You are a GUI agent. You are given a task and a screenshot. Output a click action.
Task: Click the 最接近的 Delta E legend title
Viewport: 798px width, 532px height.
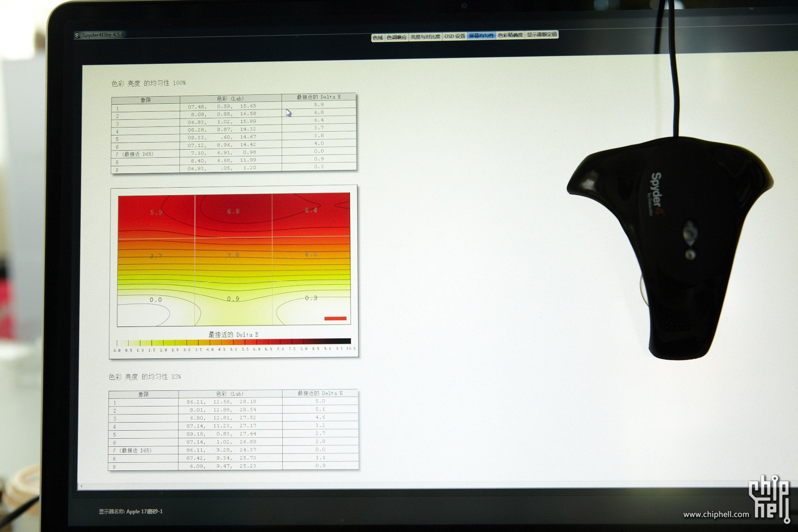point(233,334)
